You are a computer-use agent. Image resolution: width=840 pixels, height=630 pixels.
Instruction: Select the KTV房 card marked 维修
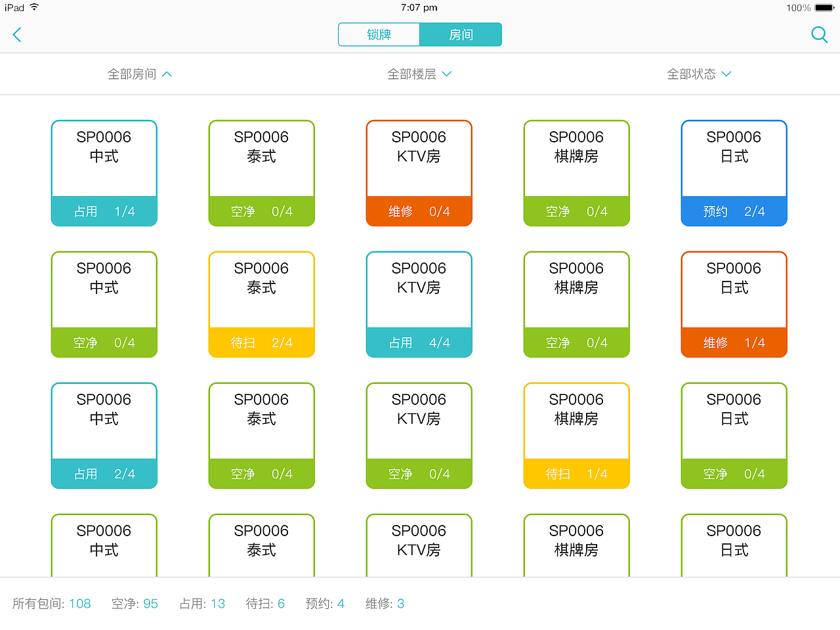pos(419,173)
